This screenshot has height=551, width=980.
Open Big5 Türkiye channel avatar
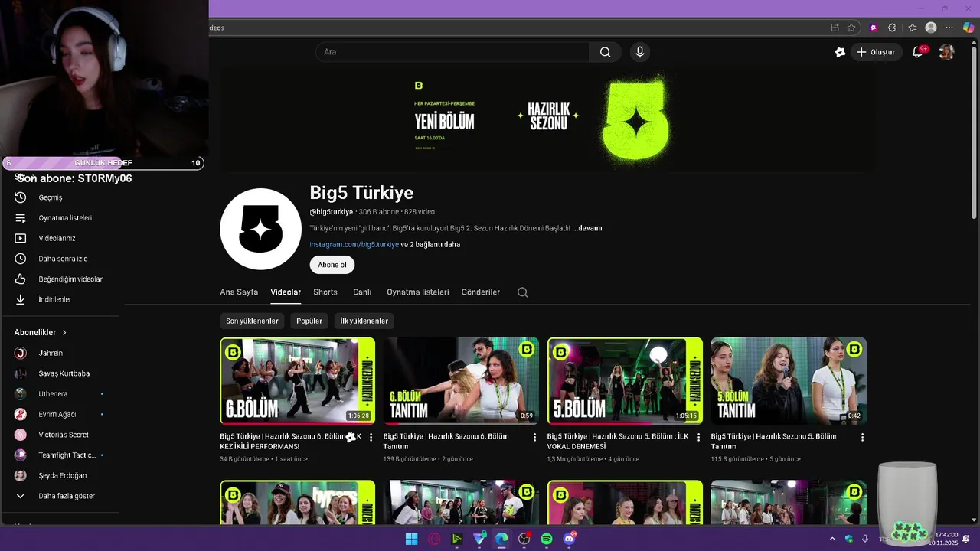[x=260, y=229]
